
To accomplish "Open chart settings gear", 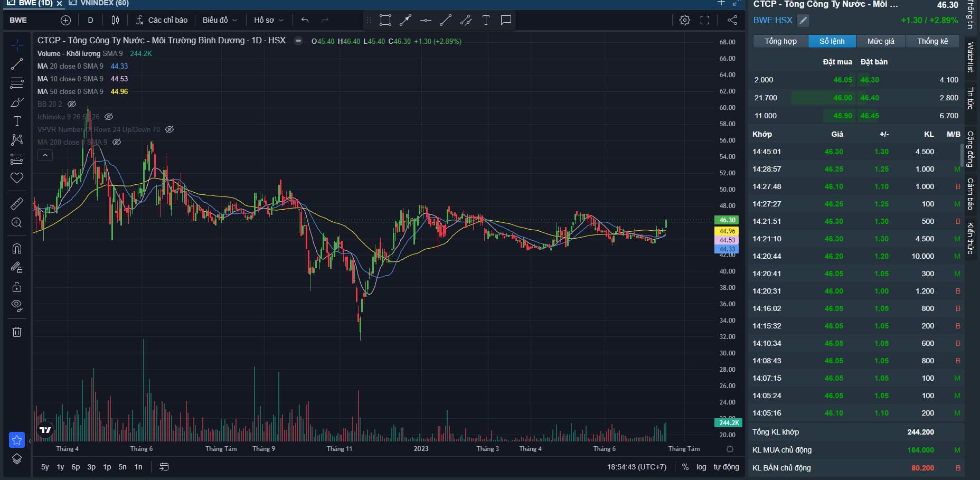I will click(685, 20).
